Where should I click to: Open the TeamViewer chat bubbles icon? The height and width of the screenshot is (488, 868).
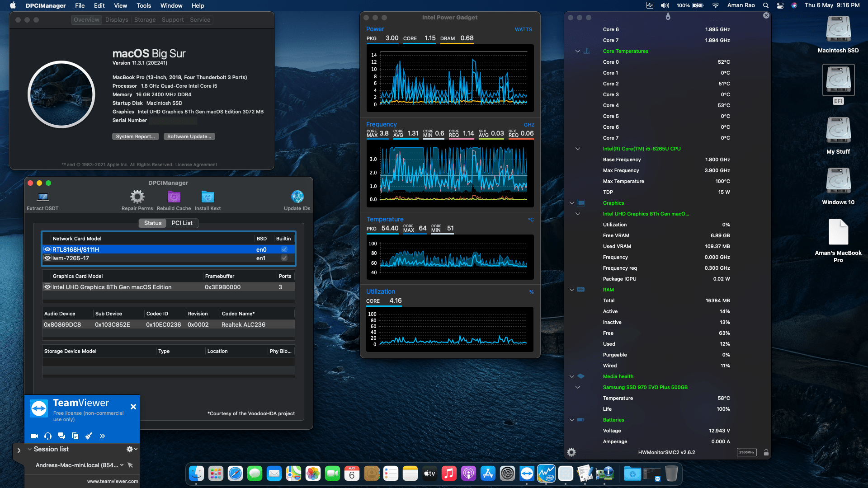click(x=61, y=436)
